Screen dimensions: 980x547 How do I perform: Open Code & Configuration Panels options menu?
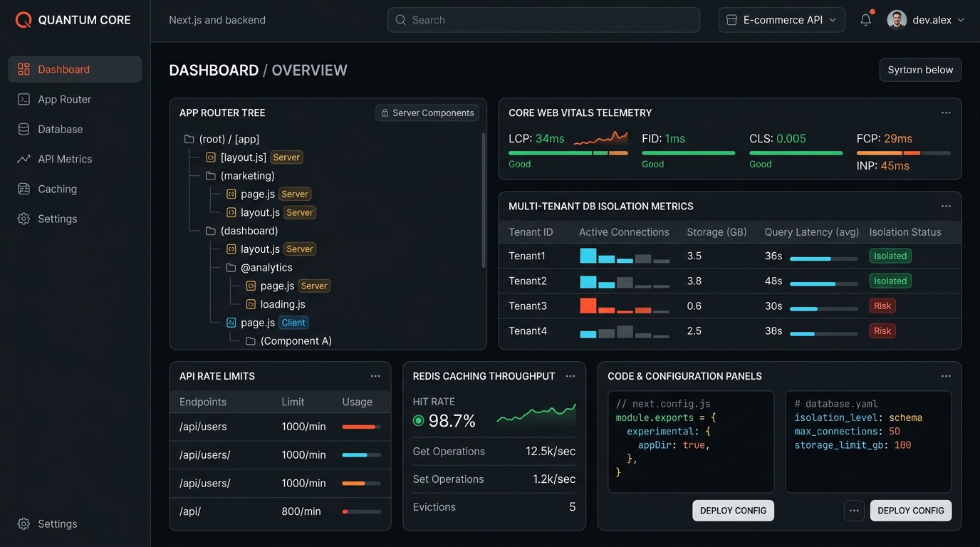click(x=946, y=376)
